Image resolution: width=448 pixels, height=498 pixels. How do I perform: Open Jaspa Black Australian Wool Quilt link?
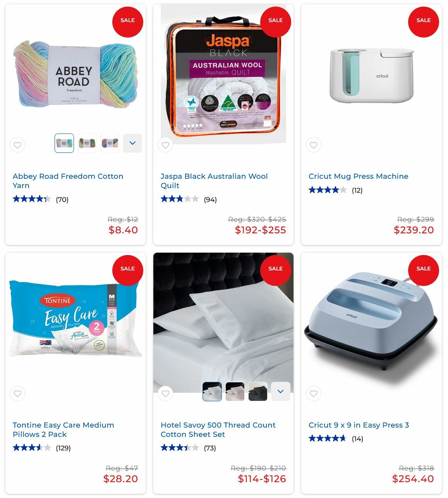coord(214,181)
